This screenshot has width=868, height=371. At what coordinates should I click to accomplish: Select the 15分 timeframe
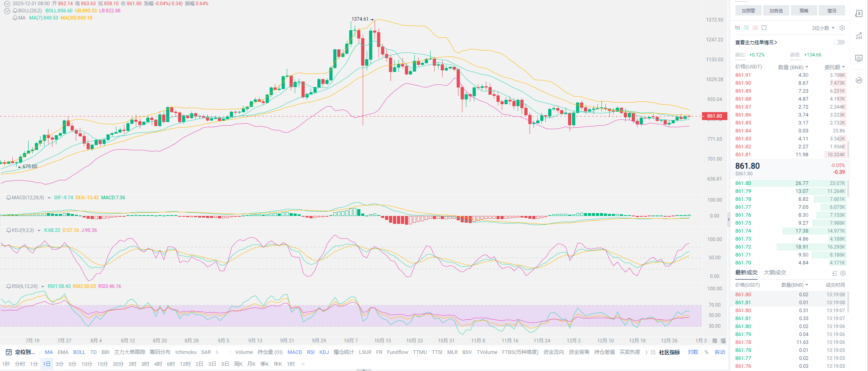tap(102, 364)
